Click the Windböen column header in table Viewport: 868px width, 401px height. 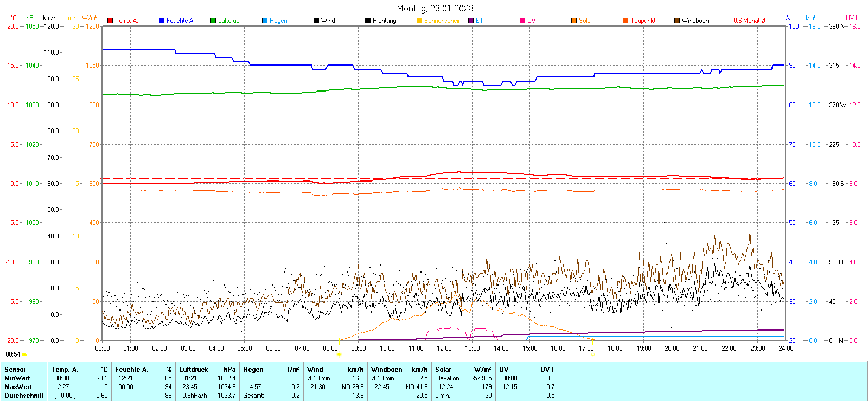tap(387, 370)
